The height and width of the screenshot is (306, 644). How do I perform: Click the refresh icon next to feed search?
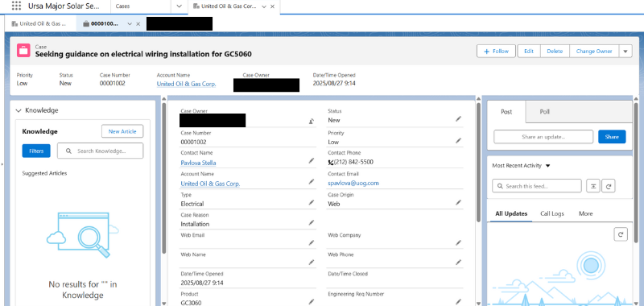[x=609, y=186]
